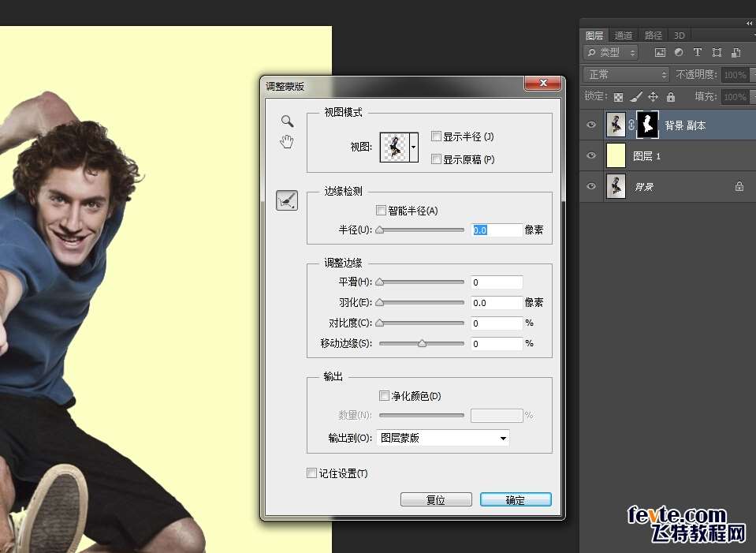
Task: Check the 智能半径 (A) option
Action: [382, 211]
